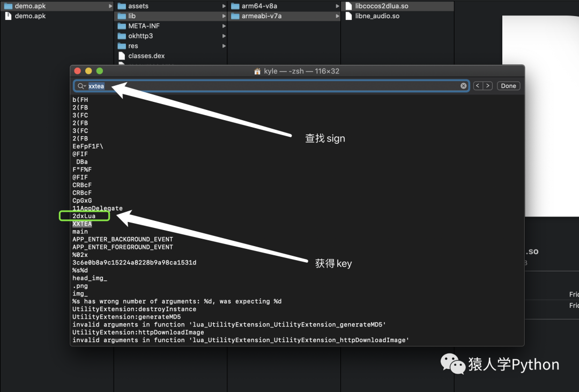Click the classes.dex file icon

[x=122, y=56]
